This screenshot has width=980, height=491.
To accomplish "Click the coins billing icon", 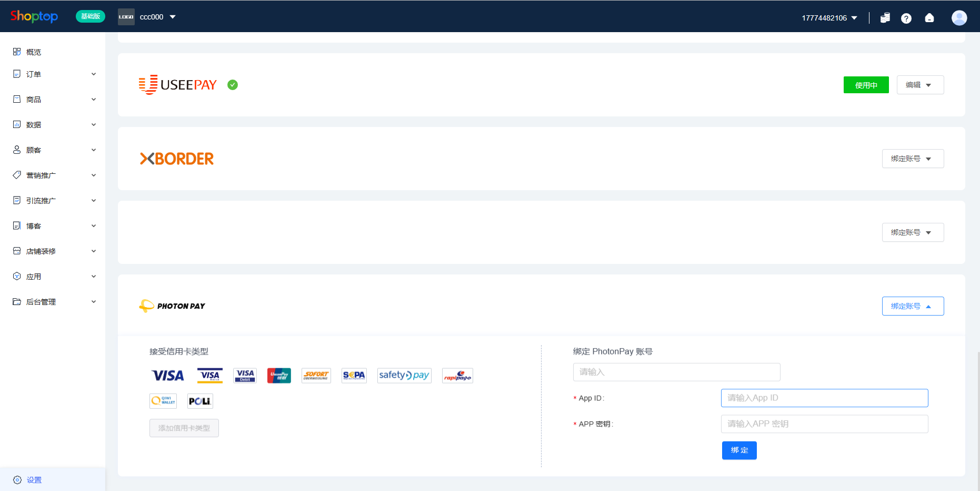I will 885,18.
